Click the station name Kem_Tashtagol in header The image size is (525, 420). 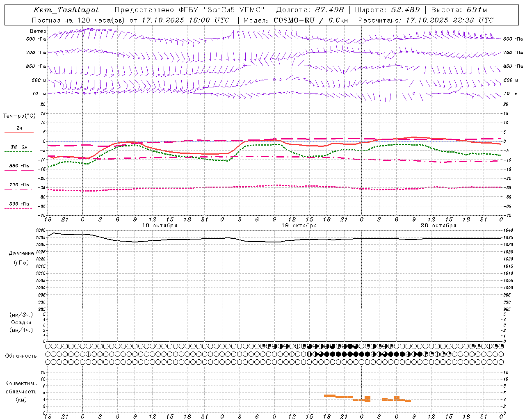pos(66,10)
